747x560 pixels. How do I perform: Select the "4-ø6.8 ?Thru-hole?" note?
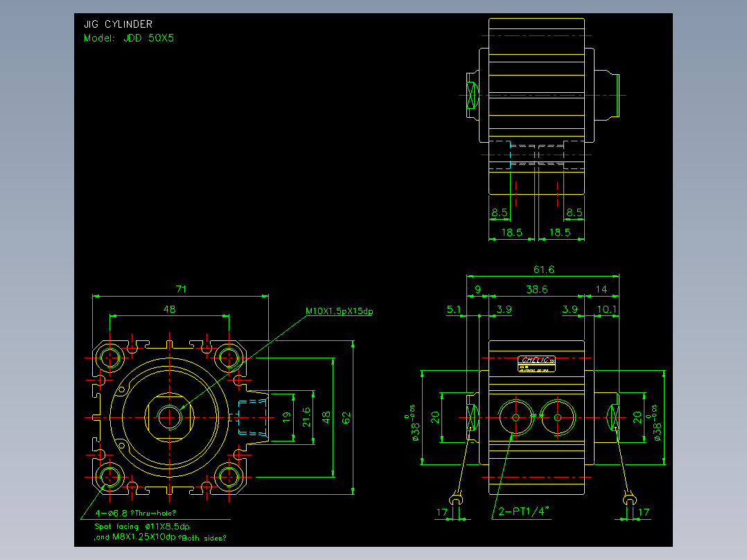coord(135,514)
